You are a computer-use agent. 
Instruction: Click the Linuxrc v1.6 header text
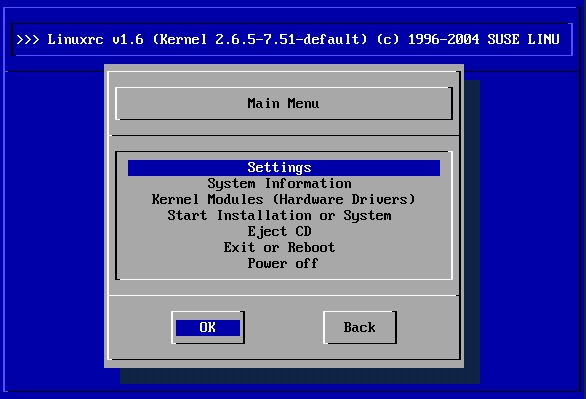pos(288,39)
